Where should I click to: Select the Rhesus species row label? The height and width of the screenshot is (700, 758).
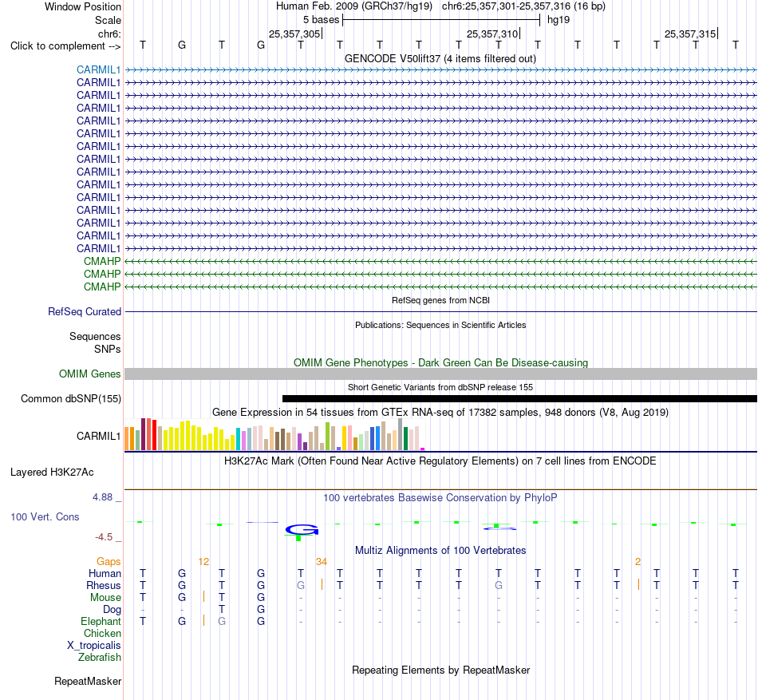pyautogui.click(x=104, y=586)
